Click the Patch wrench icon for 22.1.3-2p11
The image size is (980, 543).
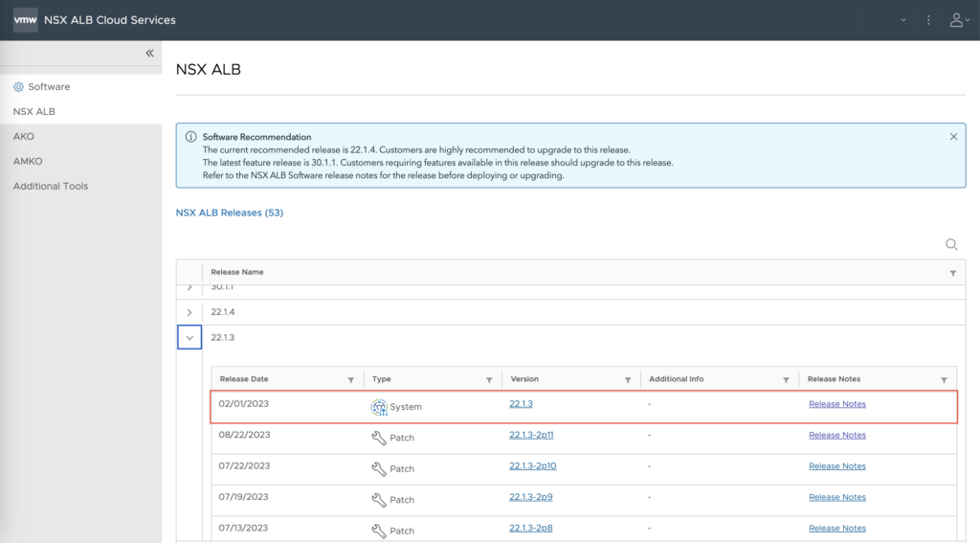[x=379, y=438]
